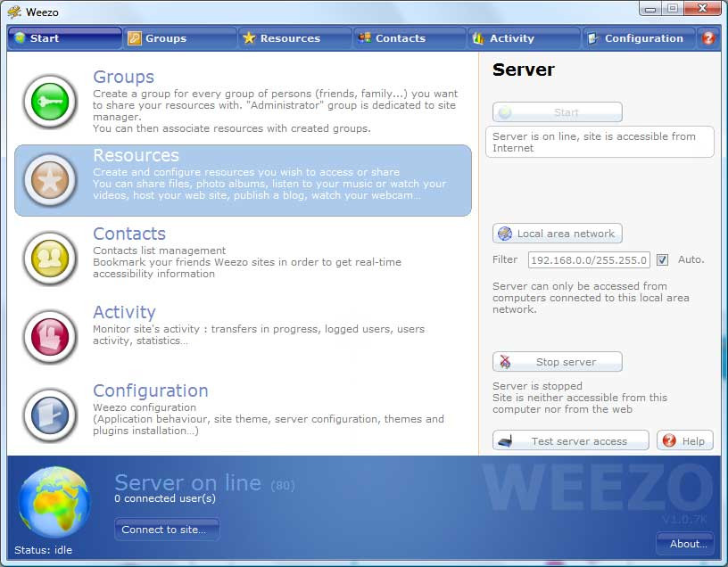Viewport: 728px width, 567px height.
Task: Open the Resources tab
Action: click(x=295, y=38)
